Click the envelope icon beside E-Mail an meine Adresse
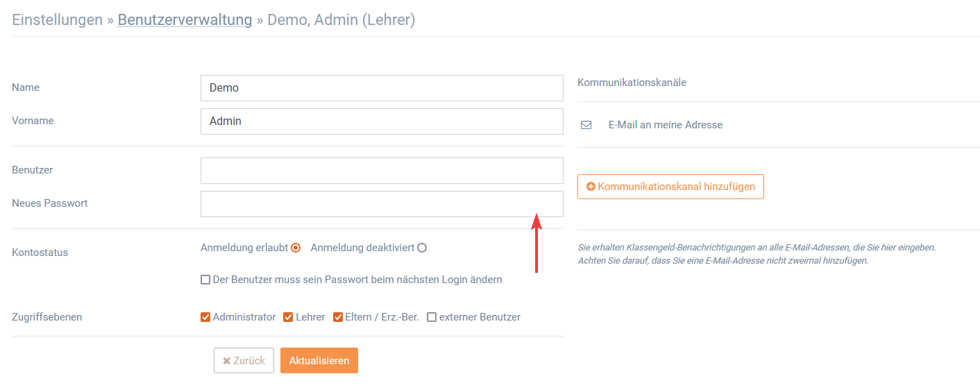The image size is (980, 392). 586,126
